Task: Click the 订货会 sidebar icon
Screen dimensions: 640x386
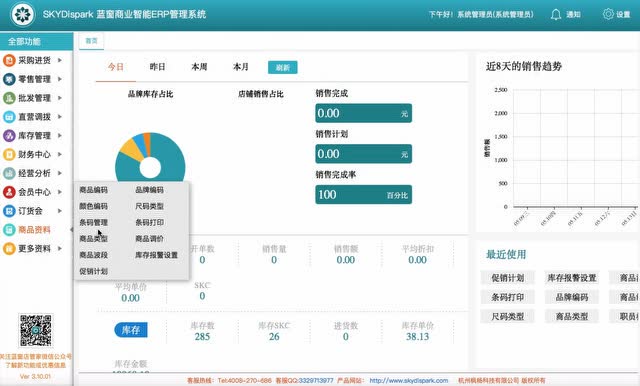Action: 9,211
